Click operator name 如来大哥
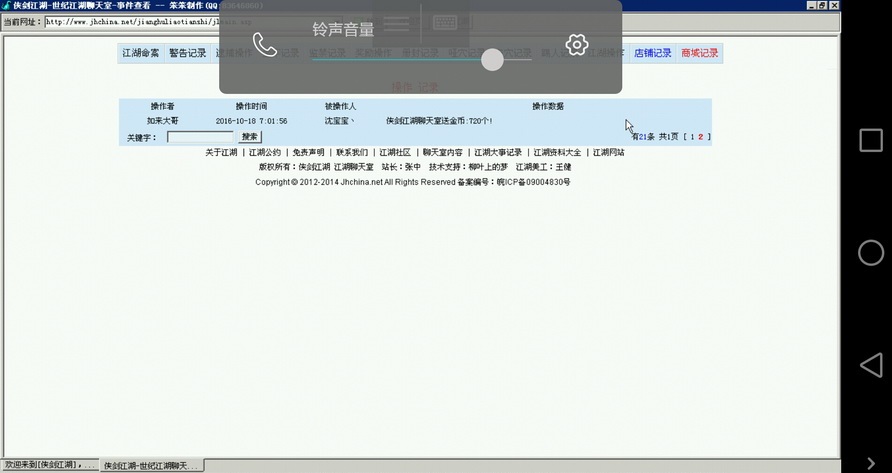The height and width of the screenshot is (473, 892). 163,121
